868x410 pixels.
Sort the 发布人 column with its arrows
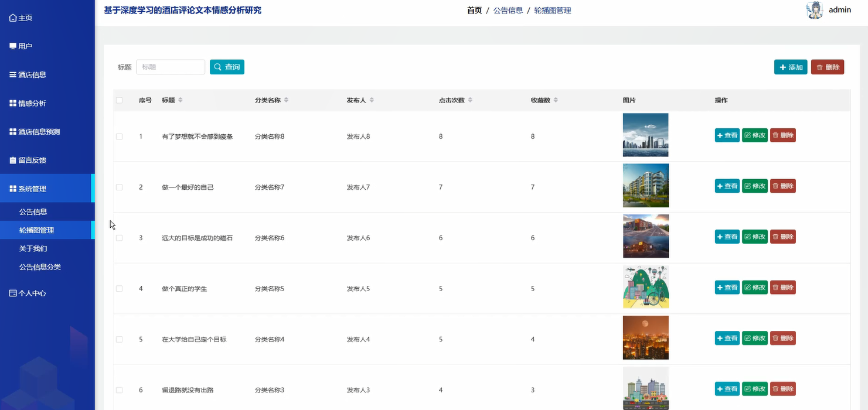point(372,100)
